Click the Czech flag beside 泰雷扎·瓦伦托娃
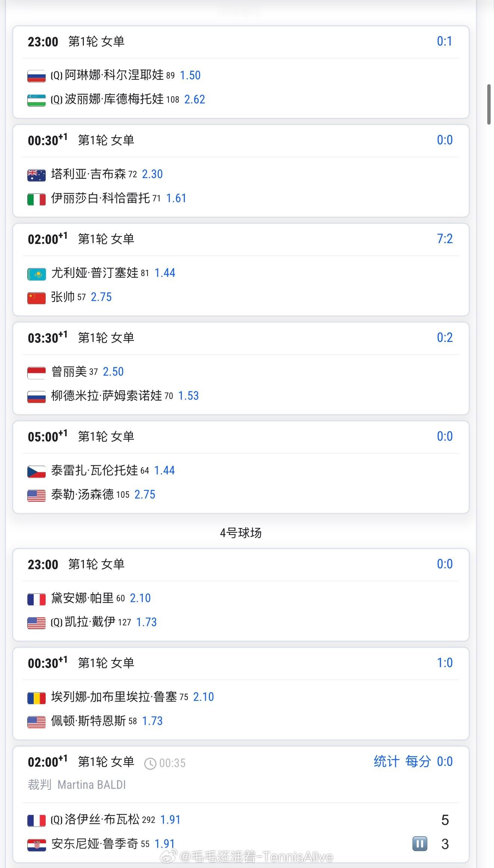 coord(37,471)
